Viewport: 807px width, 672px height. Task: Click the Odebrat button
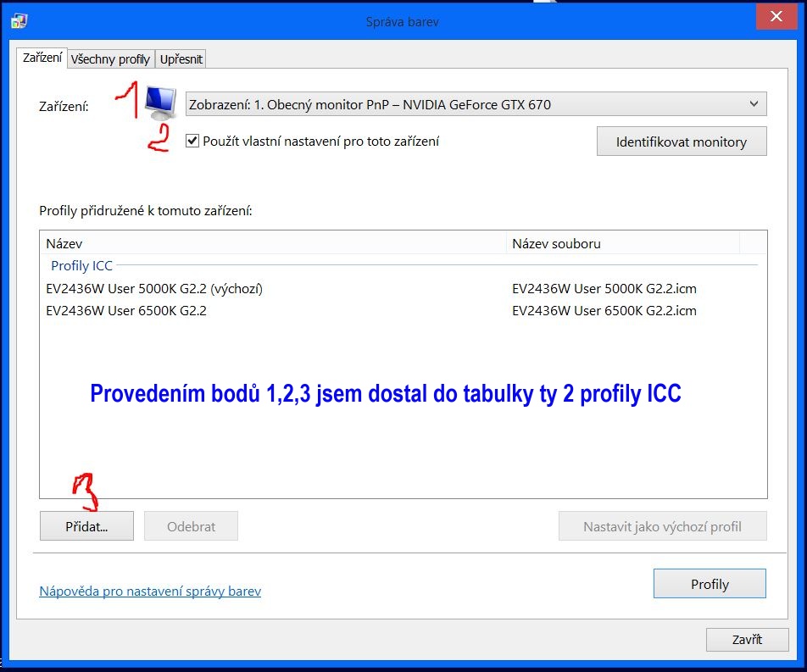[x=191, y=526]
